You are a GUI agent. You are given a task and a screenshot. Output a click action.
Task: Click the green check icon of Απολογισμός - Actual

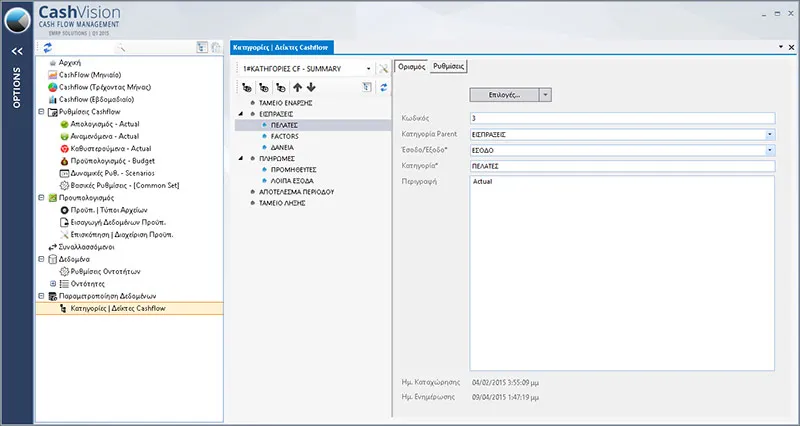pos(64,124)
